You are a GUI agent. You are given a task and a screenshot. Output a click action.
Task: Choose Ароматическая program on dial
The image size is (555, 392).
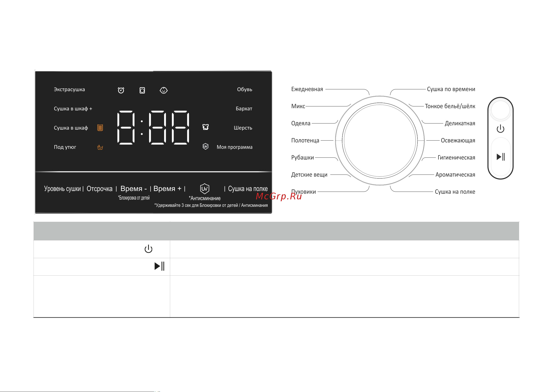455,175
